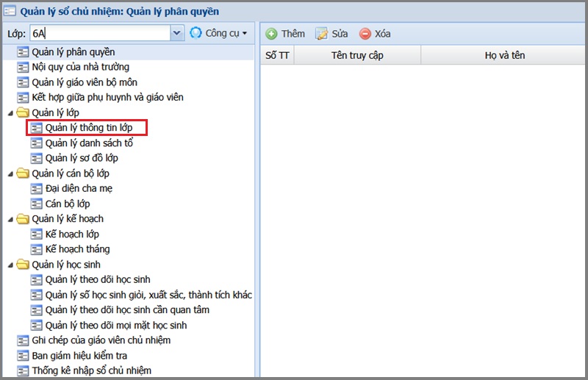Screen dimensions: 588x380
Task: Click the Quản lý cán bộ lớp folder icon
Action: tap(23, 173)
